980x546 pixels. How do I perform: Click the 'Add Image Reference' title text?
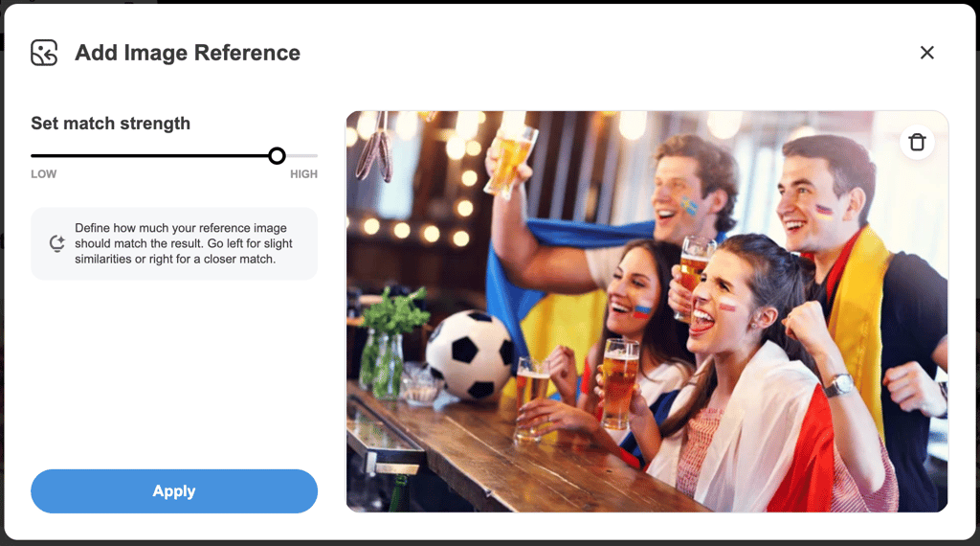point(188,53)
